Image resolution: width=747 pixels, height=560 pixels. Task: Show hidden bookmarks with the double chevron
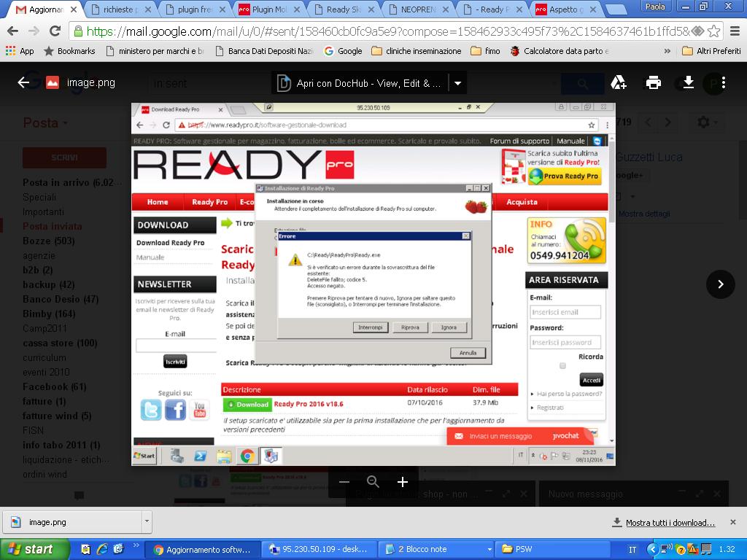tap(667, 51)
